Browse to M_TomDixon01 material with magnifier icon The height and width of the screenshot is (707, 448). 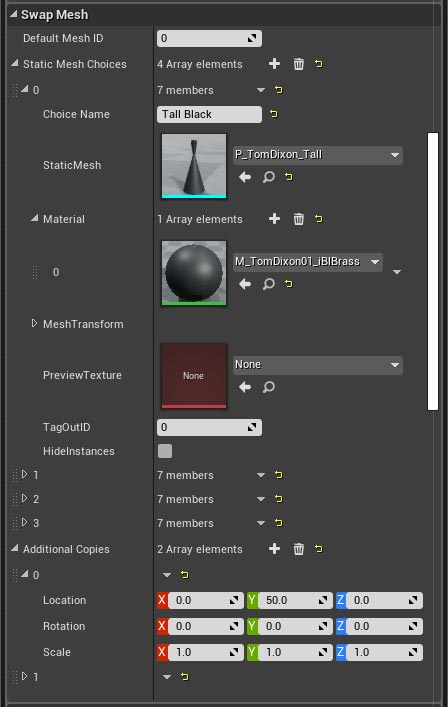[x=269, y=284]
